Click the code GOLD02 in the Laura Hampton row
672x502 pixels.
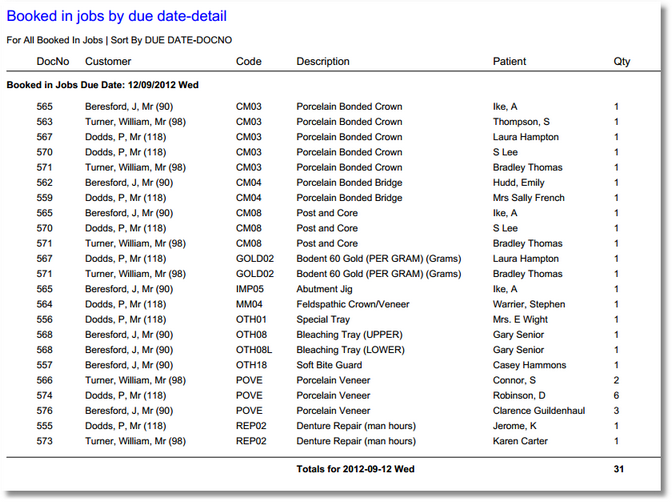(x=255, y=259)
